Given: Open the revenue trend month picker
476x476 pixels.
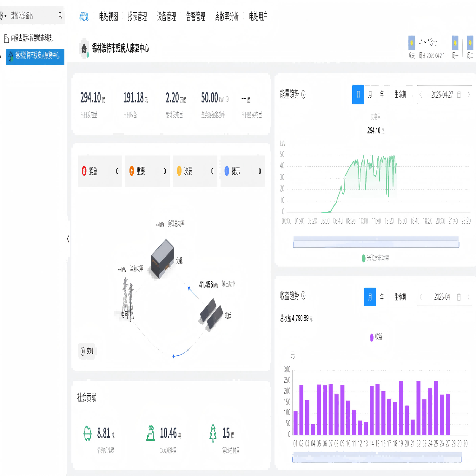Looking at the screenshot, I should pos(444,297).
